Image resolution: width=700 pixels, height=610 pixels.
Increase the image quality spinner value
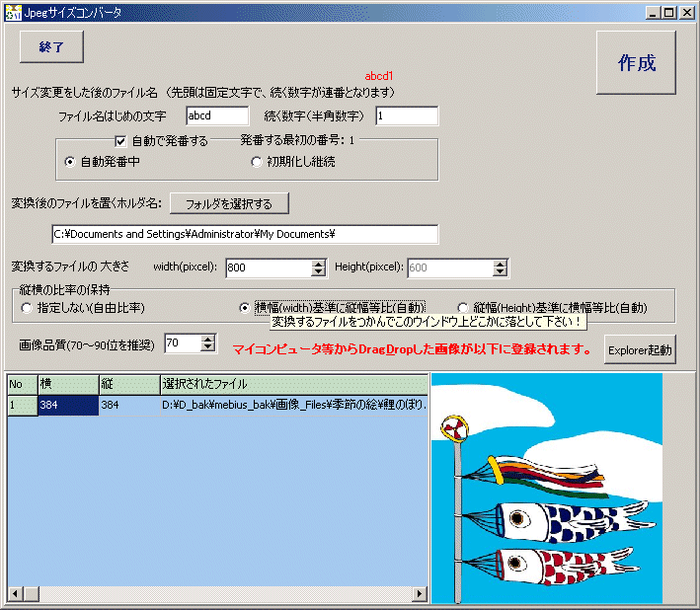[207, 339]
